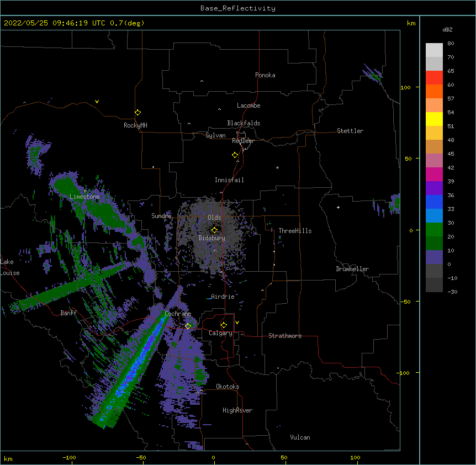This screenshot has height=465, width=476.
Task: Click the dBZ legend heading
Action: [447, 29]
